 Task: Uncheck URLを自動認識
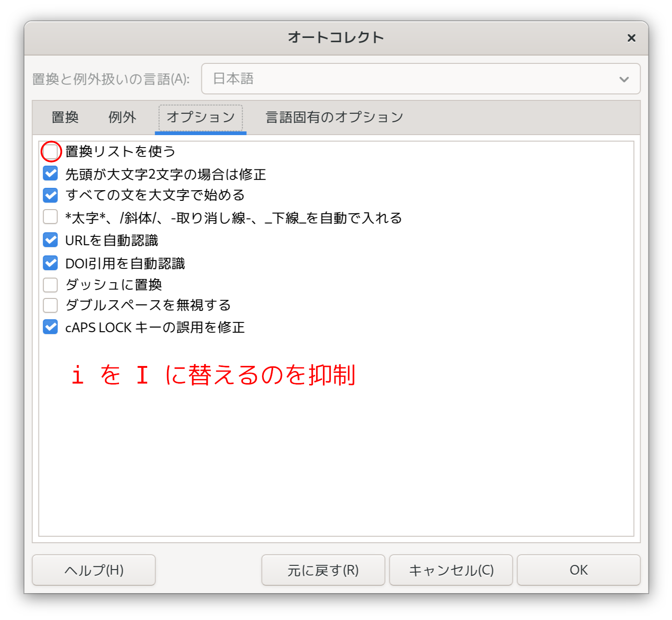50,240
